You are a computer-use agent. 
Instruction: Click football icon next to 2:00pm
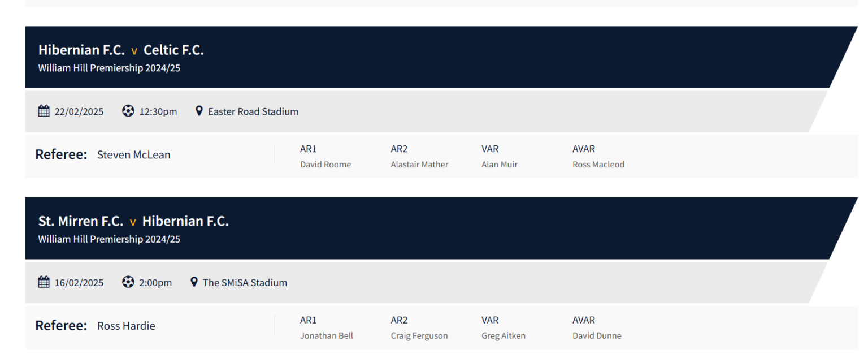coord(128,282)
